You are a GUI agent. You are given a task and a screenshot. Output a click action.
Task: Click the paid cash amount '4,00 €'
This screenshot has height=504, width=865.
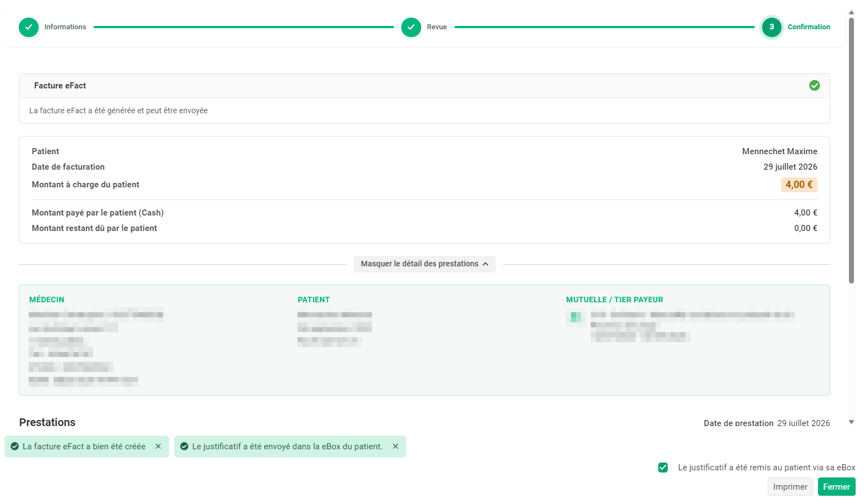806,213
